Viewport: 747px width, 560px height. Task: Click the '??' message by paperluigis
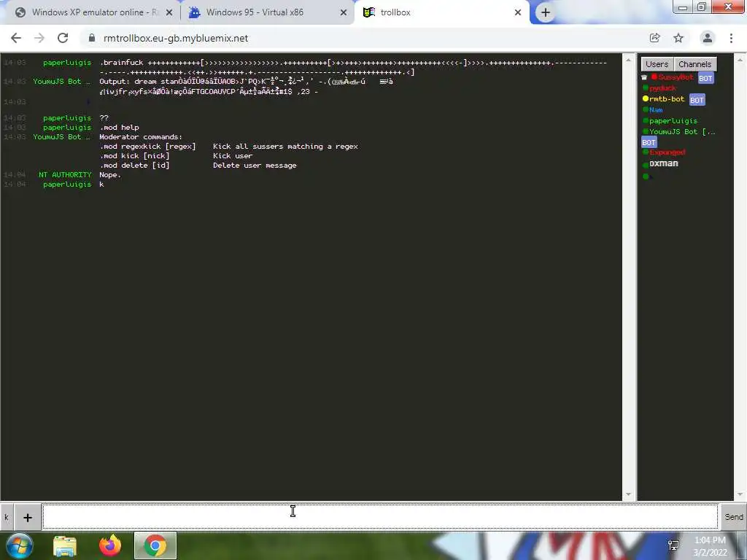coord(104,118)
